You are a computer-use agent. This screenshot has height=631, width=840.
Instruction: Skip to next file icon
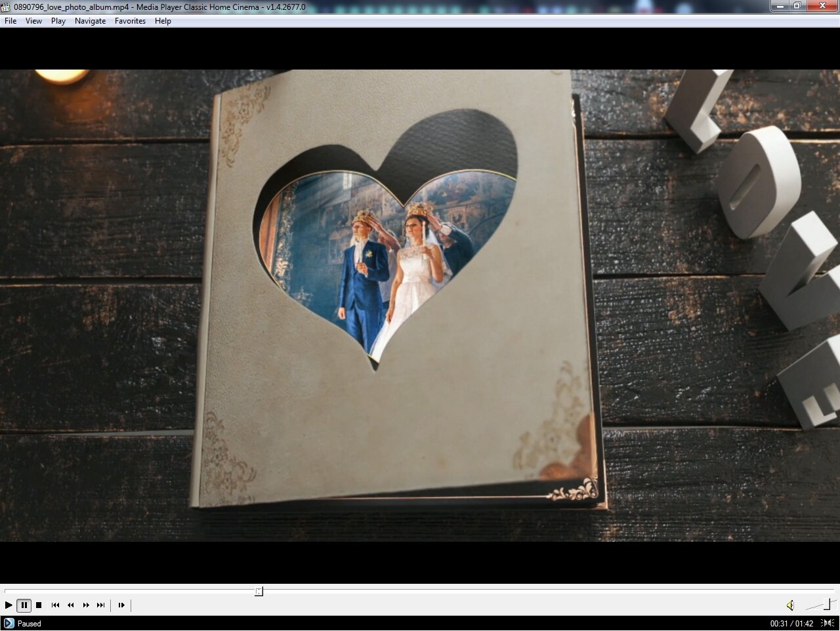click(100, 605)
